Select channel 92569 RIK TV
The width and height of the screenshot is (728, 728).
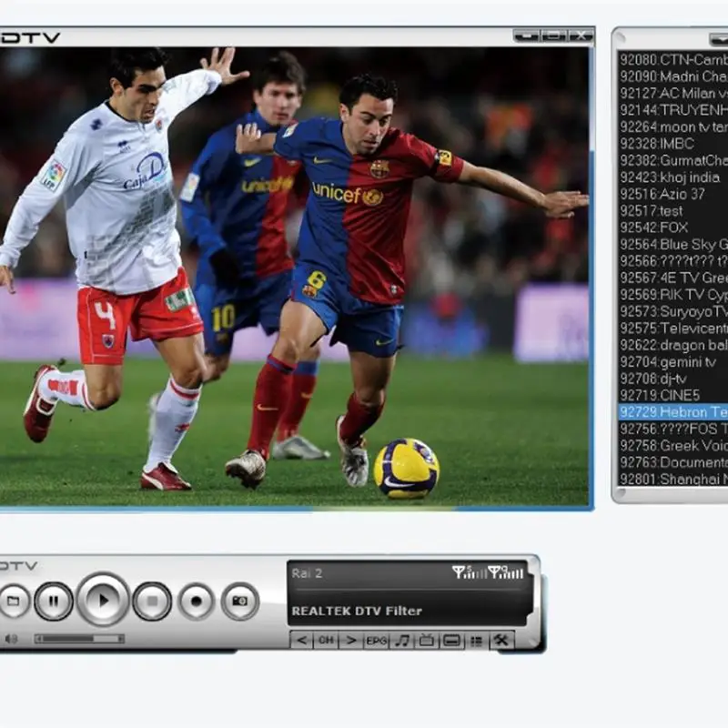(x=673, y=294)
